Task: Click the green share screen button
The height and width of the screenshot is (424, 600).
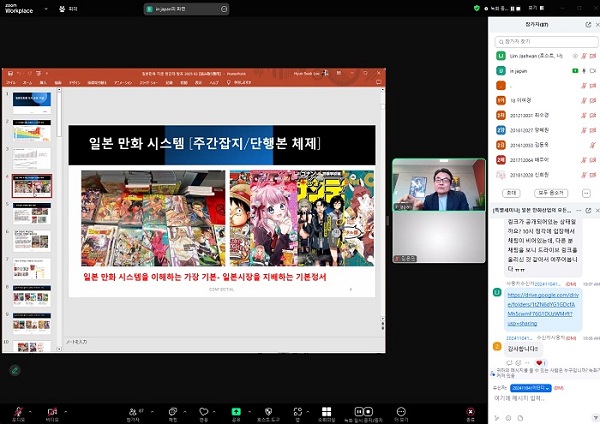Action: point(236,412)
